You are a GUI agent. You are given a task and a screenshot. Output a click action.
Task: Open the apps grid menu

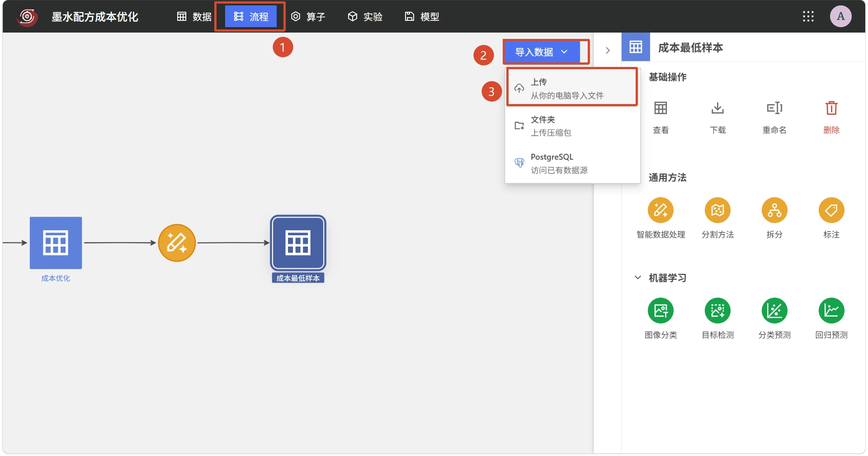pos(808,17)
